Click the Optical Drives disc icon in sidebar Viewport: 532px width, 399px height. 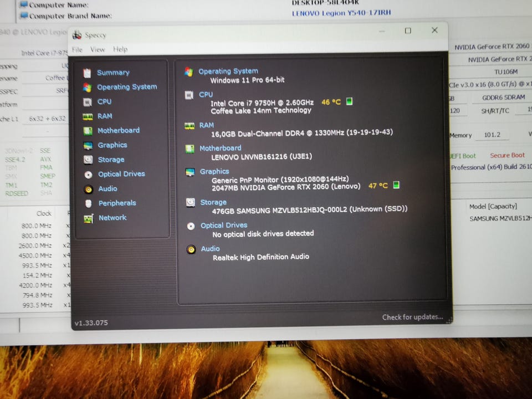coord(88,175)
